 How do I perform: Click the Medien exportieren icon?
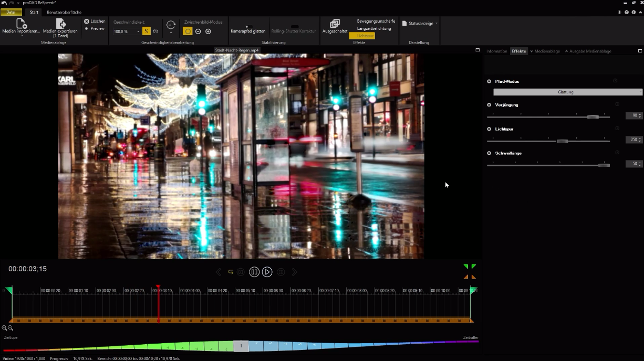(x=61, y=24)
